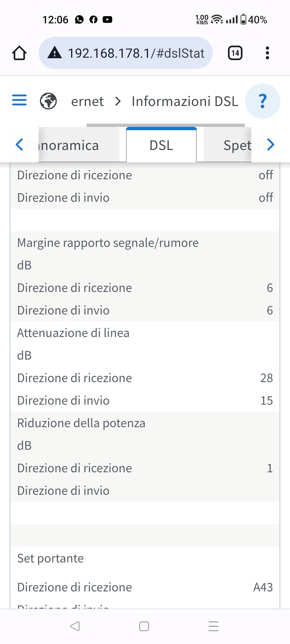Tap the Informazioni DSL breadcrumb title
Viewport: 290px width, 644px height.
[x=185, y=101]
